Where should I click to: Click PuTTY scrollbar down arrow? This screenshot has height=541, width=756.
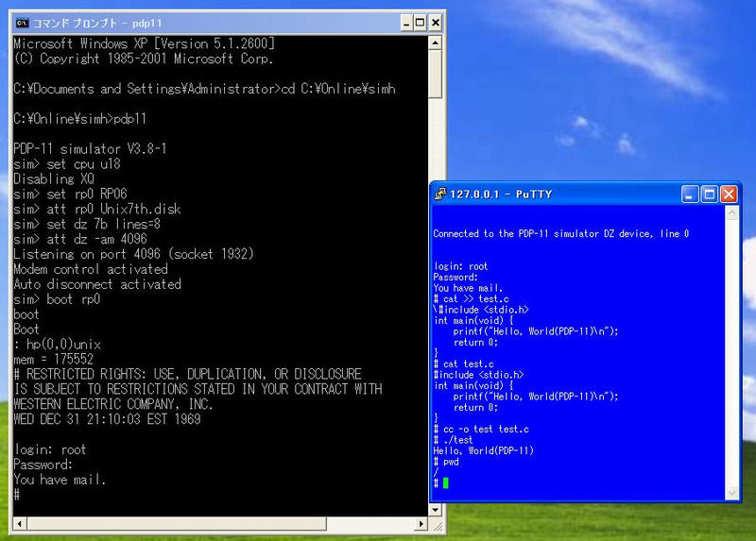tap(731, 493)
